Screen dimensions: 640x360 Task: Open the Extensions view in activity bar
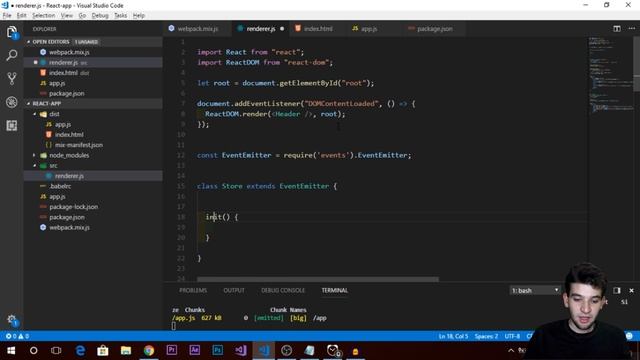[11, 125]
